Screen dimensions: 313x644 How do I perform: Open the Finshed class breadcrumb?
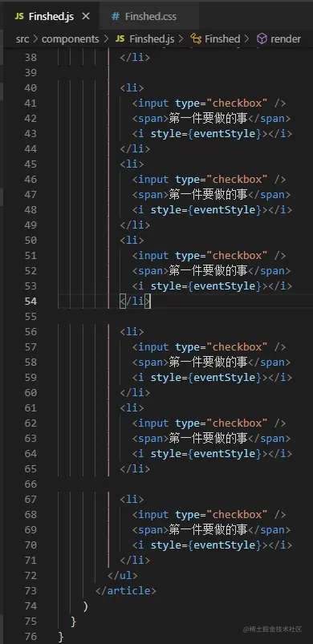point(222,39)
